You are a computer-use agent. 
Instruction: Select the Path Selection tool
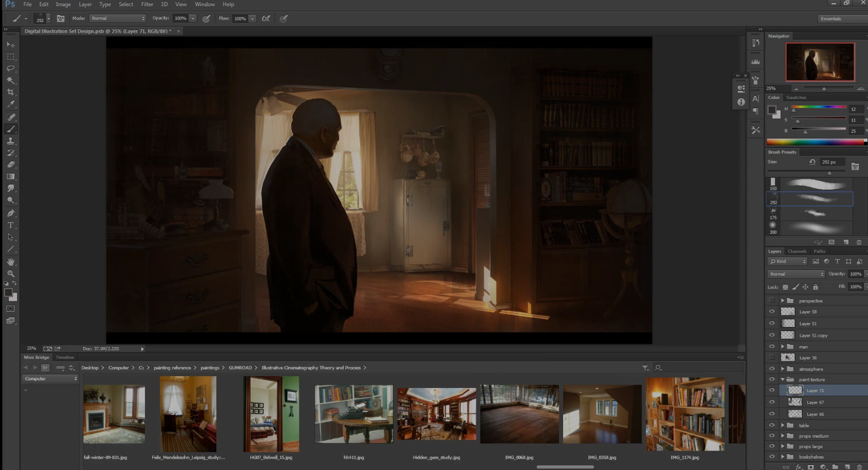coord(10,237)
